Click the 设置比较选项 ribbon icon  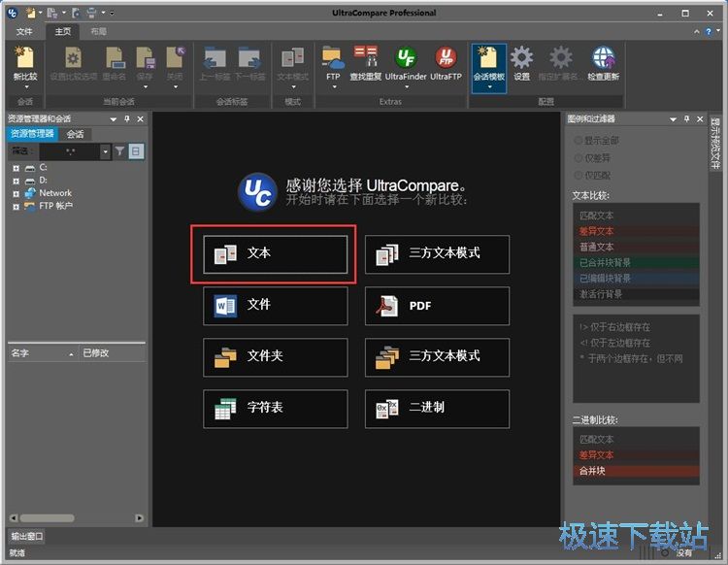pyautogui.click(x=73, y=58)
